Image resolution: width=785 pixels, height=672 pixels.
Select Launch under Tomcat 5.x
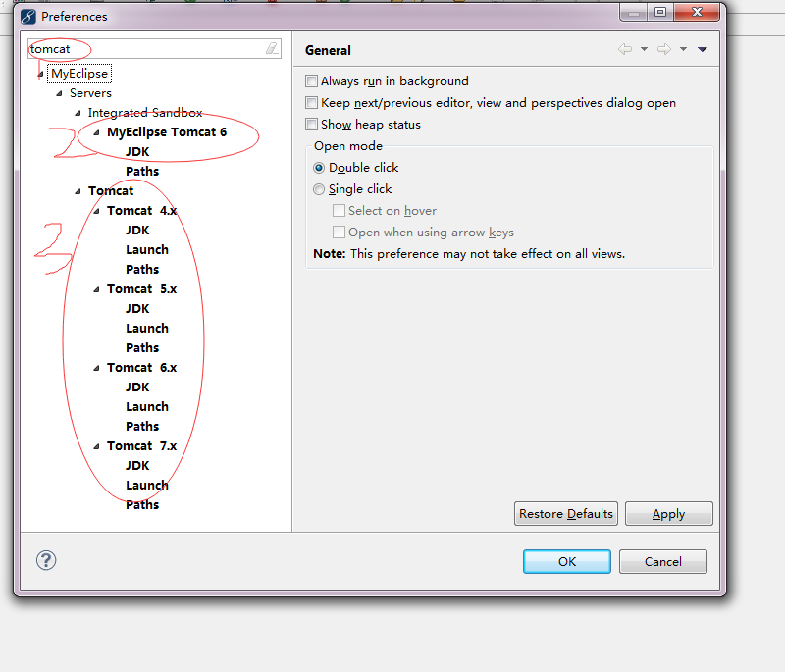[146, 329]
